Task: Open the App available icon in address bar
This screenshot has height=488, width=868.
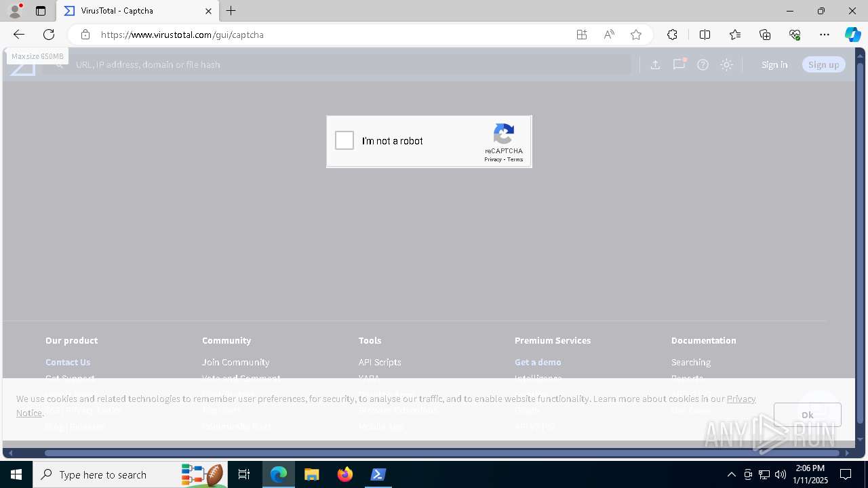Action: [x=582, y=35]
